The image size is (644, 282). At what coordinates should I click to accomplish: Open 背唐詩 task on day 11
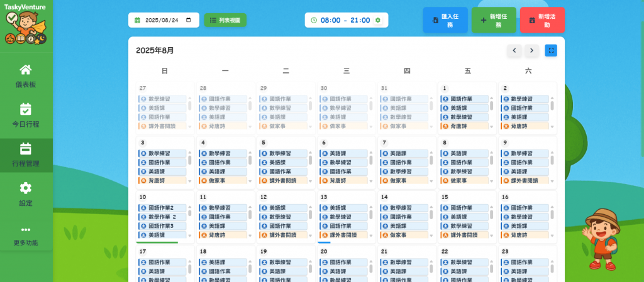point(223,235)
